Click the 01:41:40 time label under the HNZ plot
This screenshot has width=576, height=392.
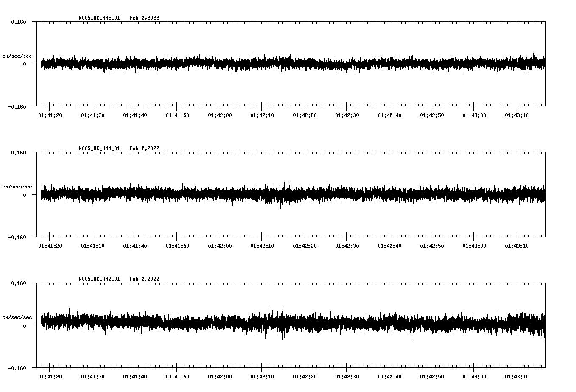click(135, 377)
